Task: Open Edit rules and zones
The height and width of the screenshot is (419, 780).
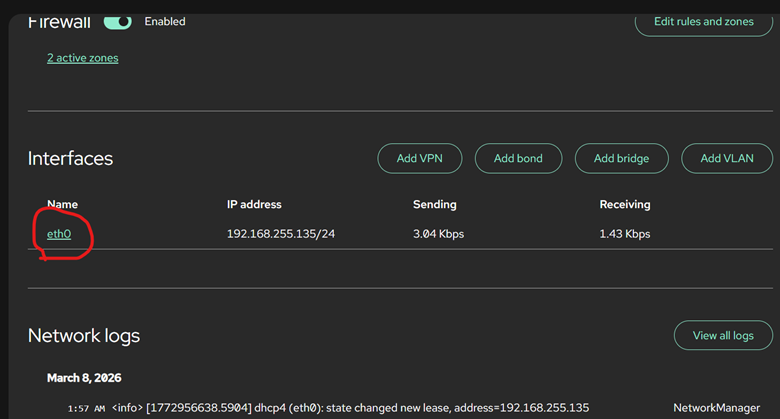Action: click(703, 22)
